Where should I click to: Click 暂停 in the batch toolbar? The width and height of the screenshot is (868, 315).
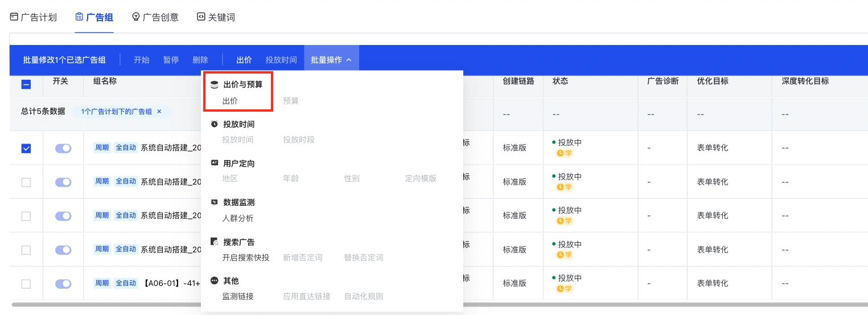coord(171,60)
